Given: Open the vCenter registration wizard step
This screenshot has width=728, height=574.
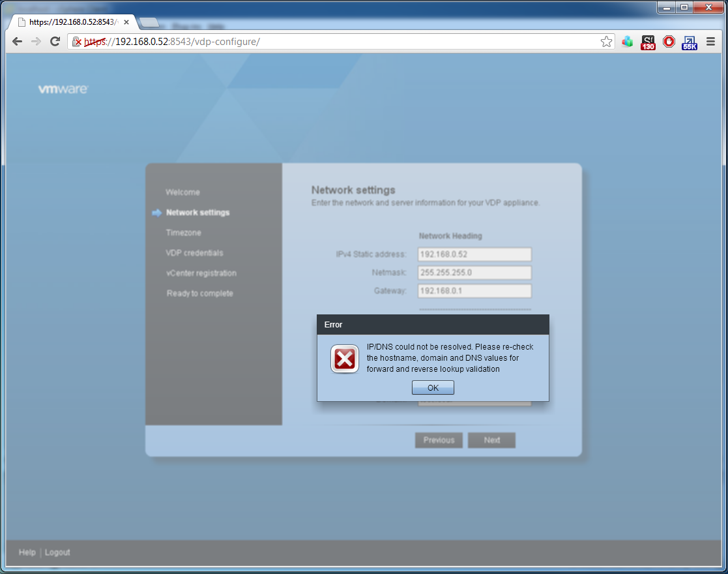Looking at the screenshot, I should (x=201, y=273).
